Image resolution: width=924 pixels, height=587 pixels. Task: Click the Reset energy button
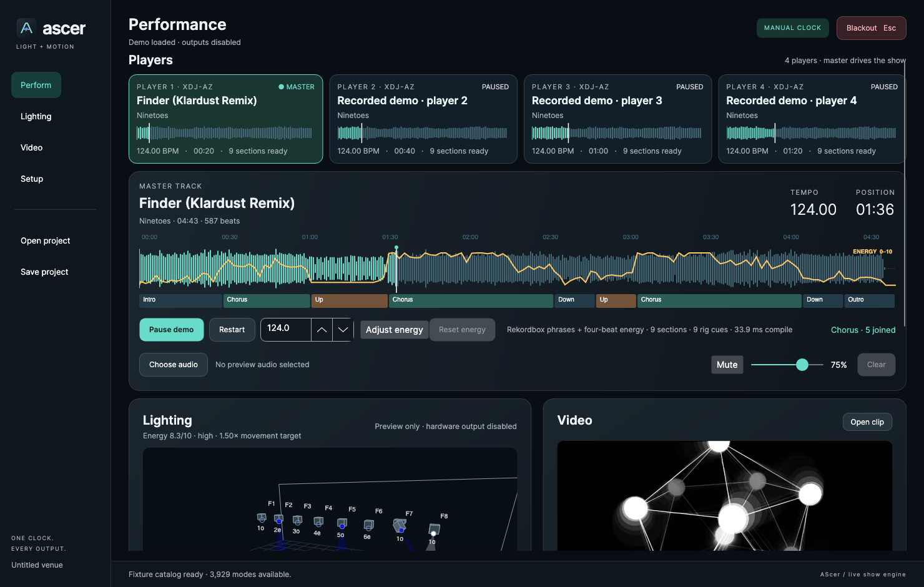click(462, 330)
